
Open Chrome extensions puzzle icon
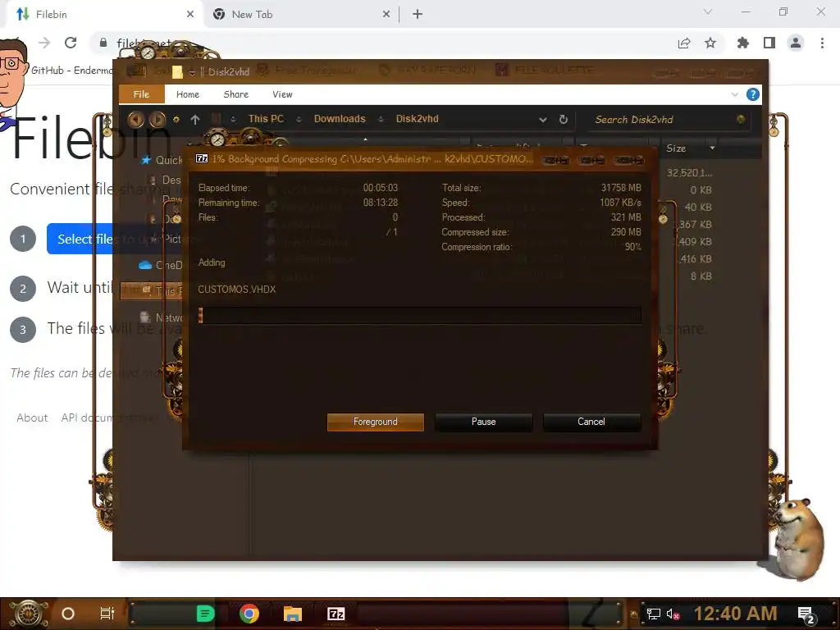pyautogui.click(x=742, y=43)
